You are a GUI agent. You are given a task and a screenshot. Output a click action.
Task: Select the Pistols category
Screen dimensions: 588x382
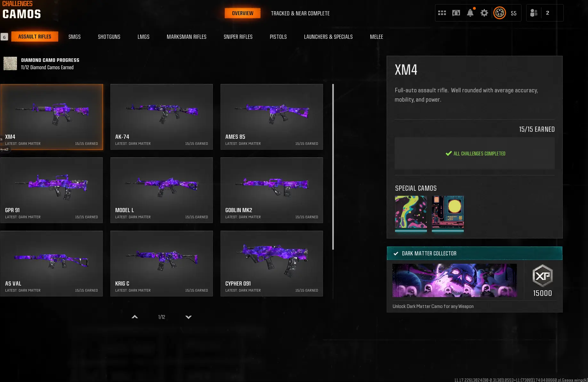[278, 37]
